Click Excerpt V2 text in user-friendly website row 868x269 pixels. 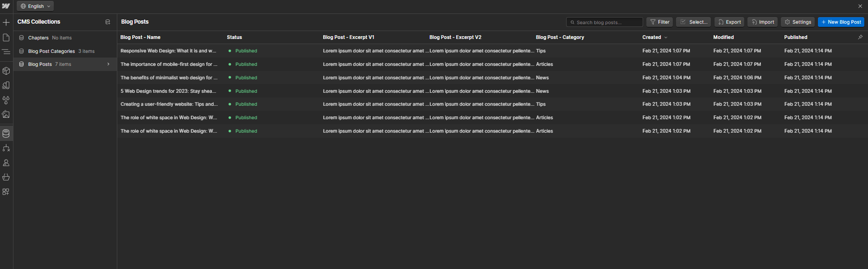[x=482, y=104]
